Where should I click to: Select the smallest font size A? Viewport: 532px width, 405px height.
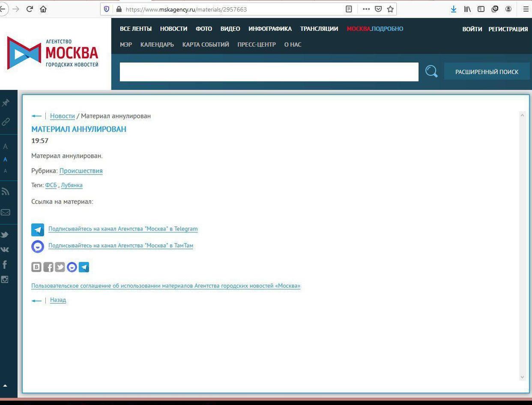6,171
